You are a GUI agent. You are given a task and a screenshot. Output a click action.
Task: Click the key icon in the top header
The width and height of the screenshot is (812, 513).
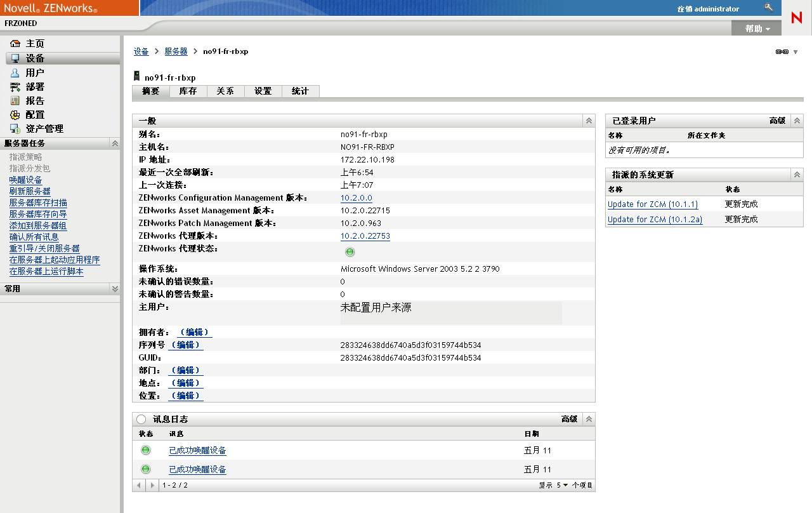(x=769, y=8)
